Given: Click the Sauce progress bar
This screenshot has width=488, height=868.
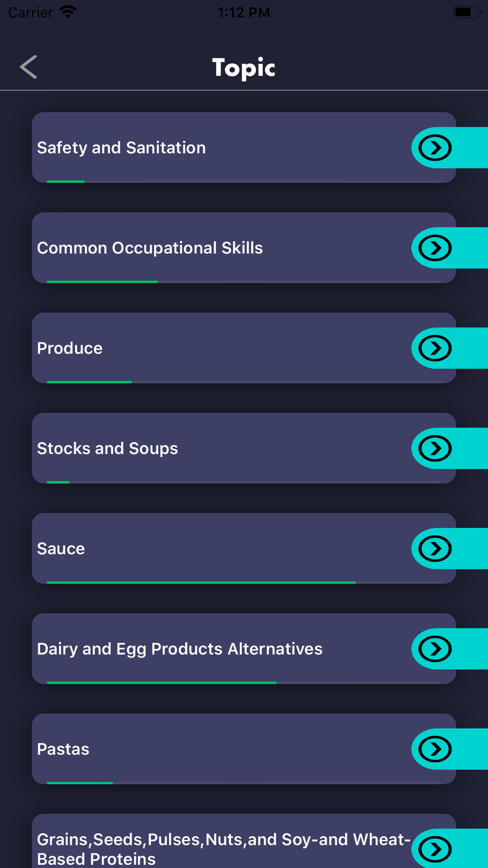Looking at the screenshot, I should (244, 582).
